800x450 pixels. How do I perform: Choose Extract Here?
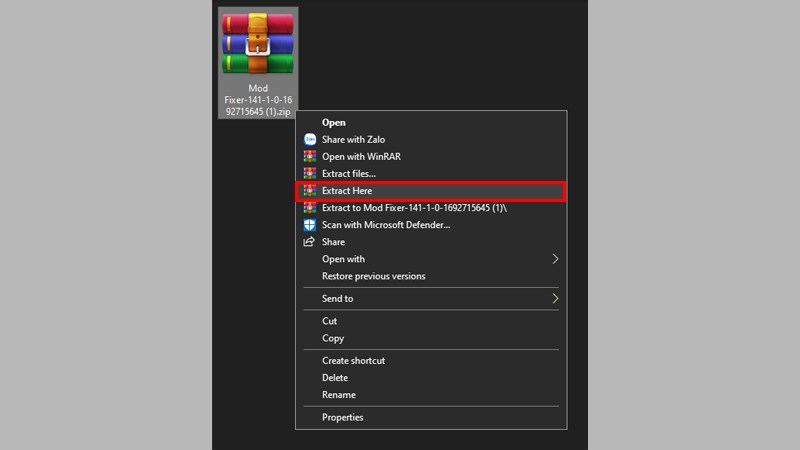[431, 191]
